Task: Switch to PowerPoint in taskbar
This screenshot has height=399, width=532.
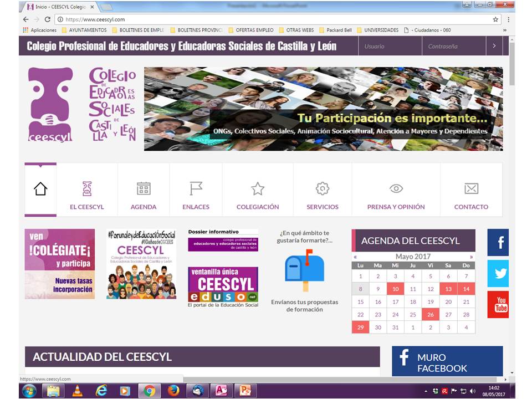Action: pyautogui.click(x=245, y=391)
